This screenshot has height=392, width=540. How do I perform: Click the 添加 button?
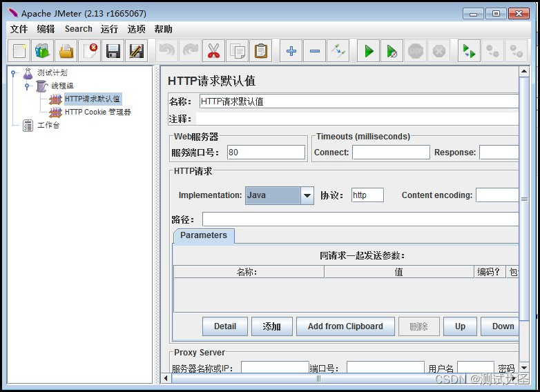[x=271, y=326]
